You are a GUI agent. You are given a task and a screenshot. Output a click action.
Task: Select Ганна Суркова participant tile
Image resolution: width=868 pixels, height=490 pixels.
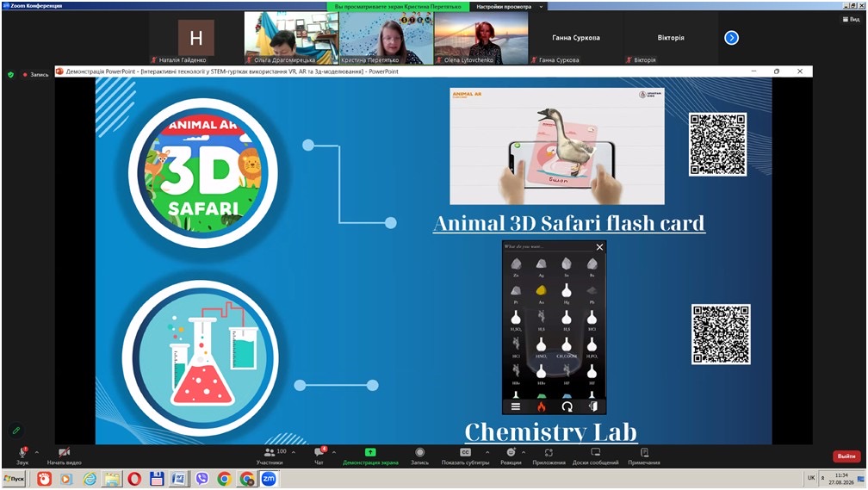[x=576, y=38]
